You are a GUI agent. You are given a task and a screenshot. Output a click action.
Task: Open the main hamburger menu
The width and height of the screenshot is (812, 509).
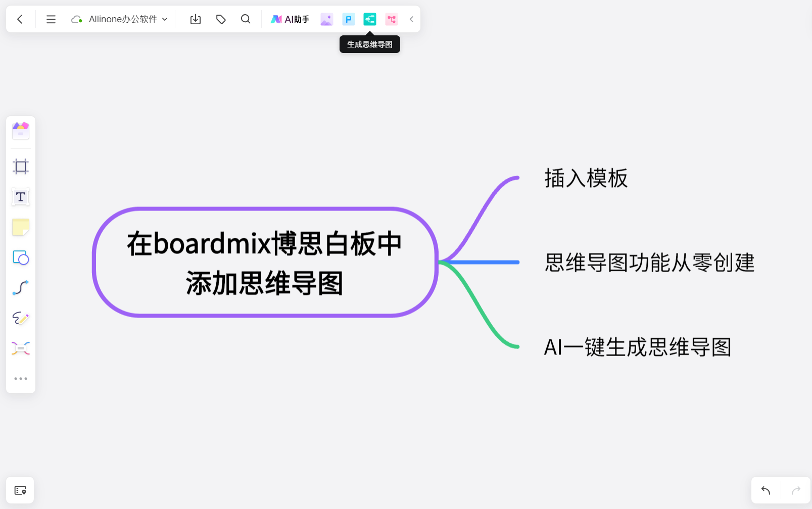(51, 19)
